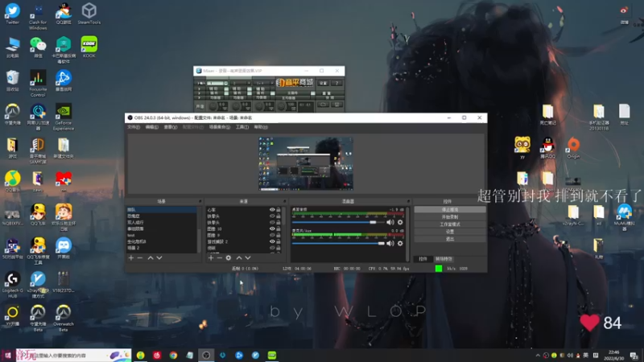This screenshot has height=362, width=644.
Task: Click the remove scene minus icon
Action: 140,257
